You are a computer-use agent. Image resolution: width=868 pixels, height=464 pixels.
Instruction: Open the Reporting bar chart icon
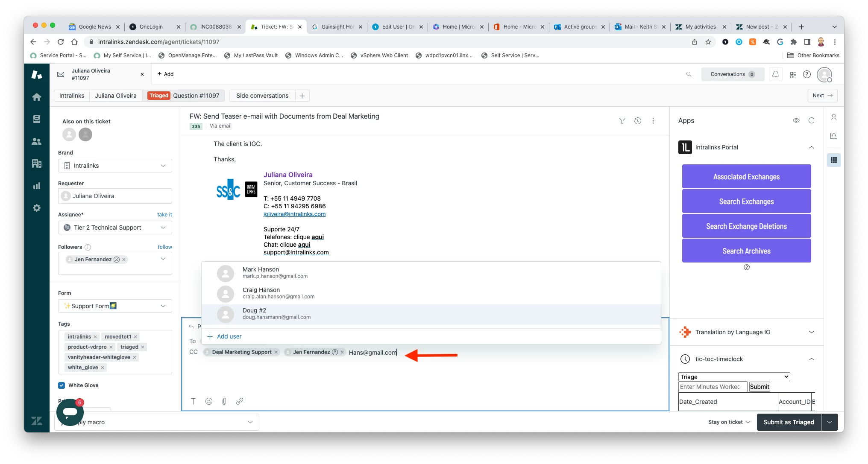[37, 186]
